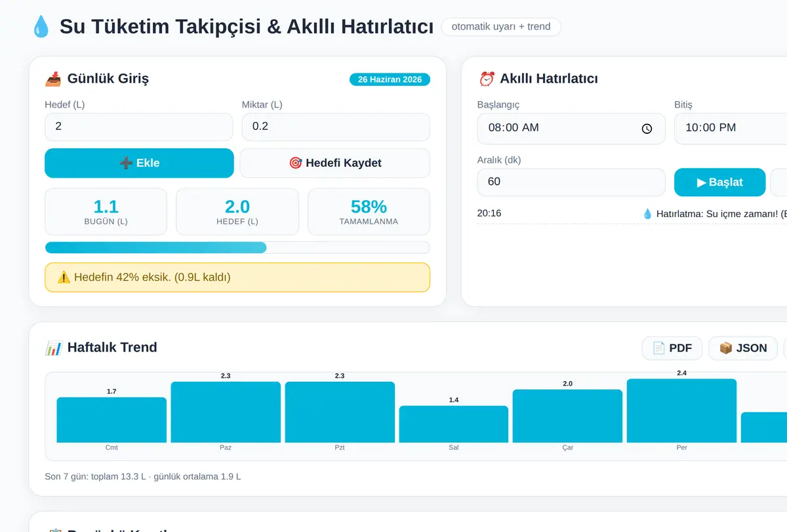
Task: Click the Hedefin 42% eksik warning message
Action: click(237, 277)
